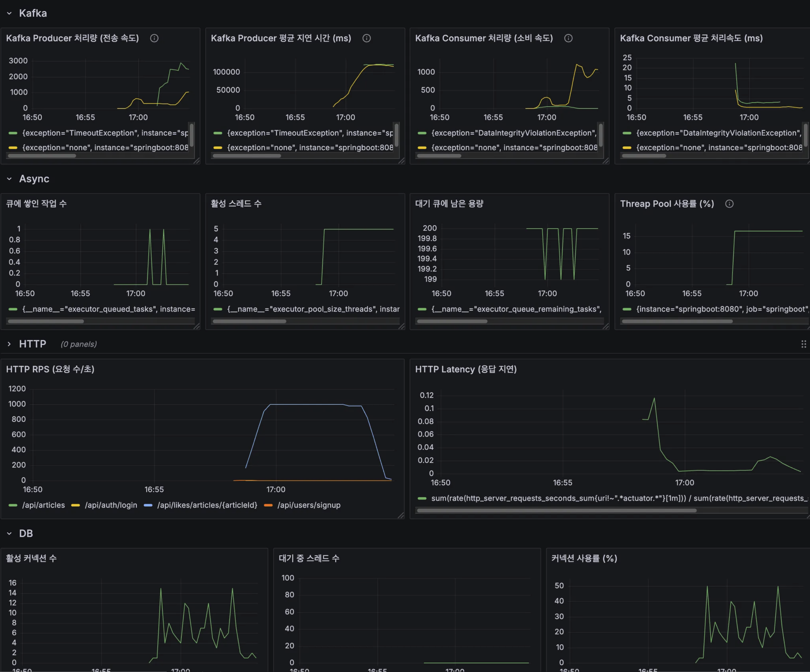Toggle /api/auth/login series in legend

111,505
